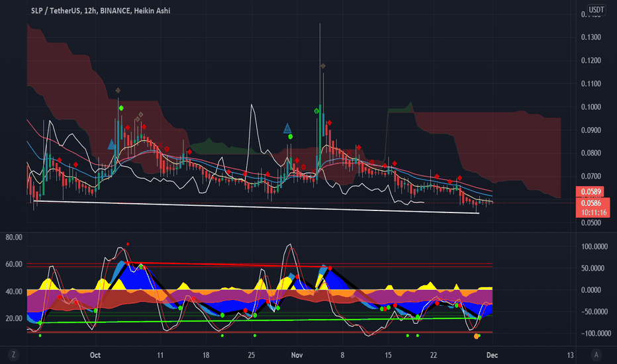
Task: Click the 0.0700 price axis value
Action: (x=591, y=176)
